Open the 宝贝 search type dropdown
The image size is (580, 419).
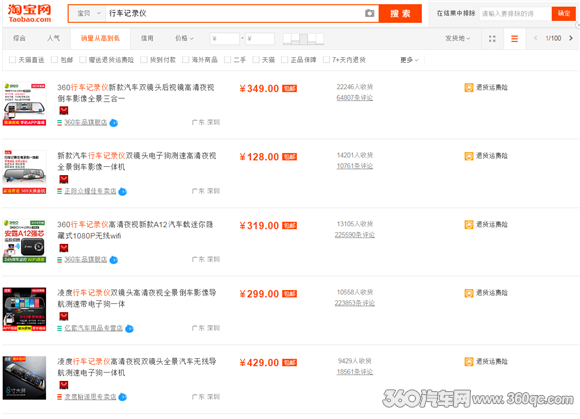tap(88, 14)
